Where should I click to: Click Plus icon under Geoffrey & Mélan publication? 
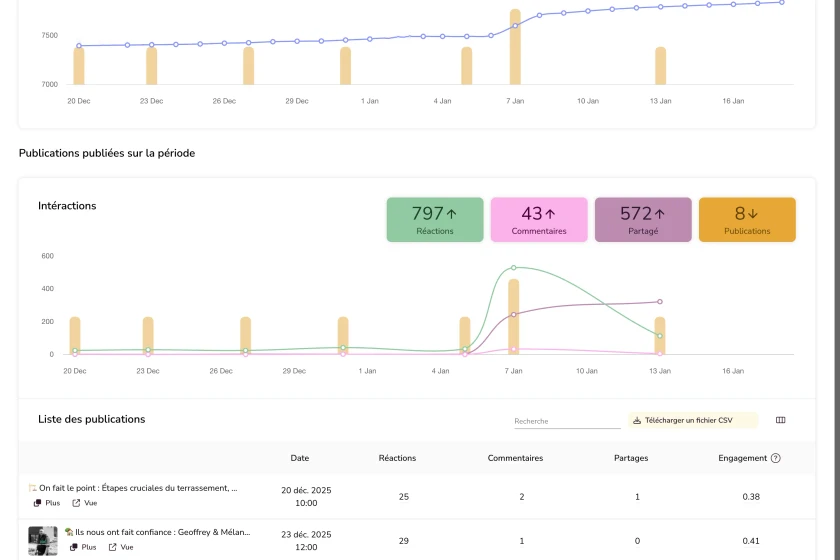point(74,547)
